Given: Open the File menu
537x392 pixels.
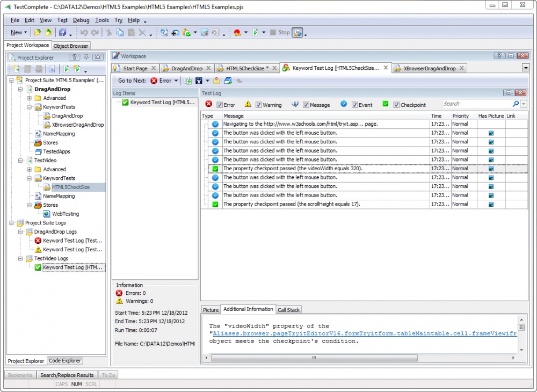Looking at the screenshot, I should pos(15,20).
